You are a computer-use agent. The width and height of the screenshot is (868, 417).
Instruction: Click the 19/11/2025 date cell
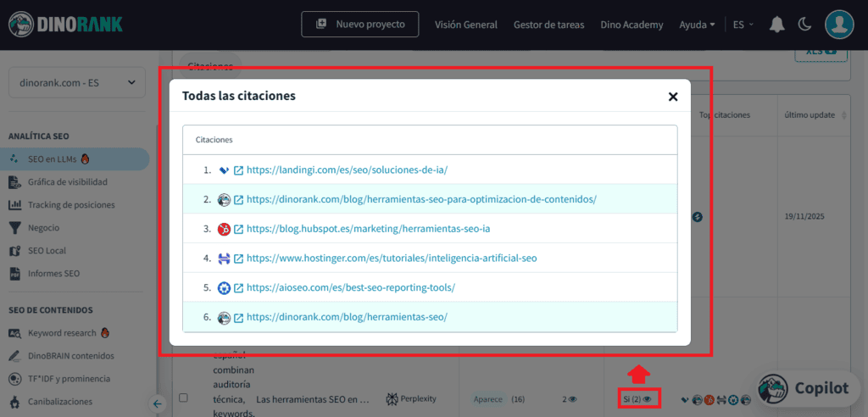[805, 216]
